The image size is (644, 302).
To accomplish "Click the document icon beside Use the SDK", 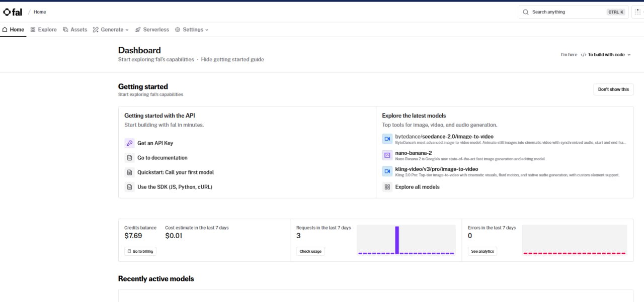I will coord(129,187).
